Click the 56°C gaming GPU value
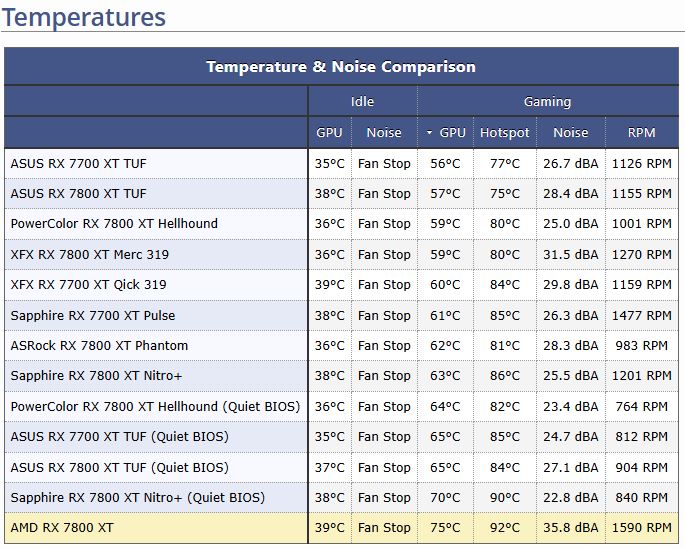This screenshot has width=685, height=549. click(445, 163)
